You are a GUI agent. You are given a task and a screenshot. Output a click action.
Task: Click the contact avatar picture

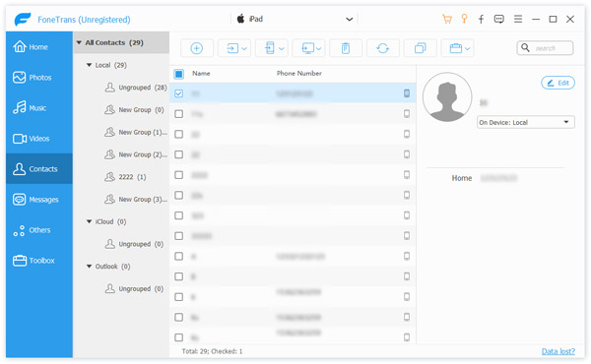tap(447, 97)
